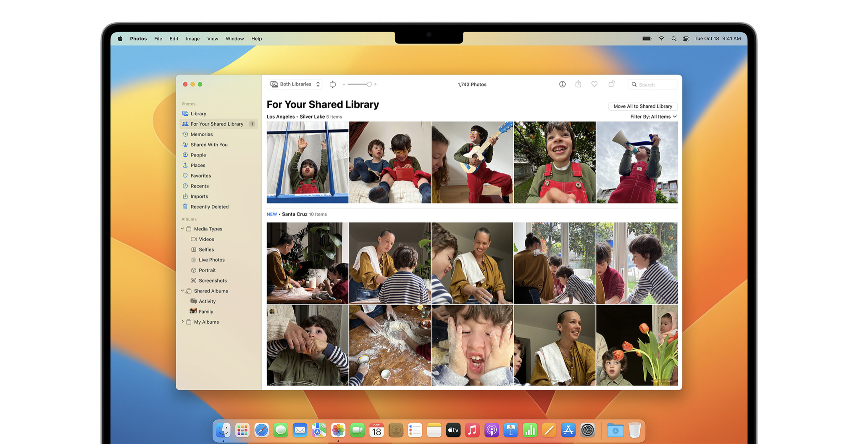
Task: Select boy playing ukulele photo
Action: pos(472,162)
